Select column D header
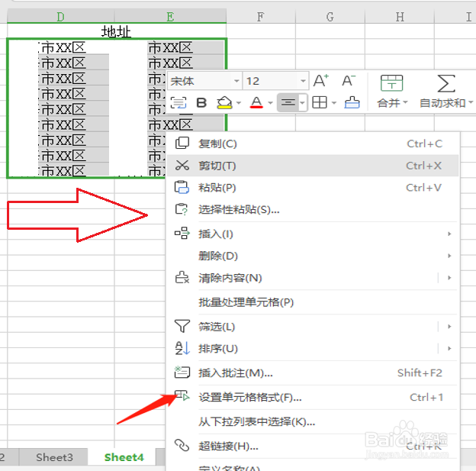The image size is (476, 471). click(x=60, y=16)
